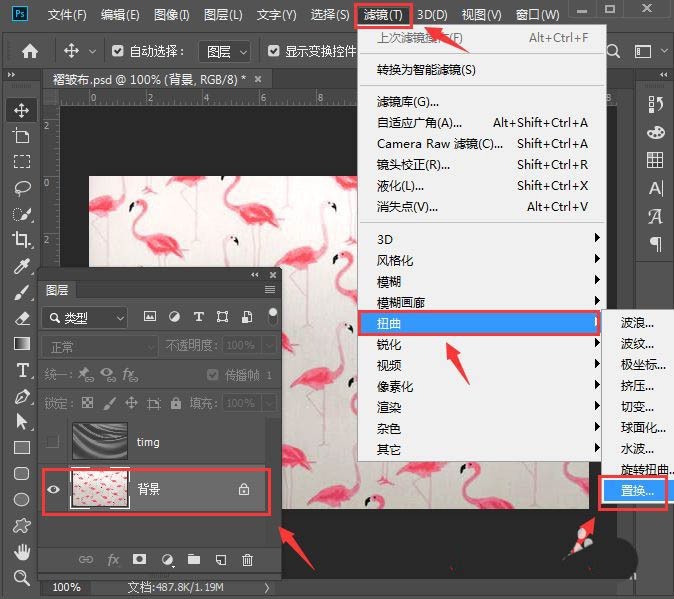674x599 pixels.
Task: Select the Artboard tool
Action: 21,136
